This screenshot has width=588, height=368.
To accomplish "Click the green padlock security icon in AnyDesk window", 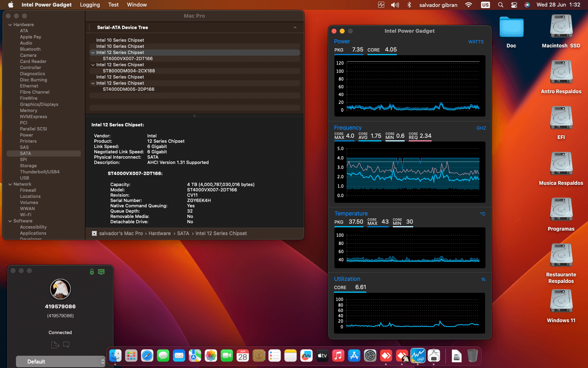I will pyautogui.click(x=92, y=272).
